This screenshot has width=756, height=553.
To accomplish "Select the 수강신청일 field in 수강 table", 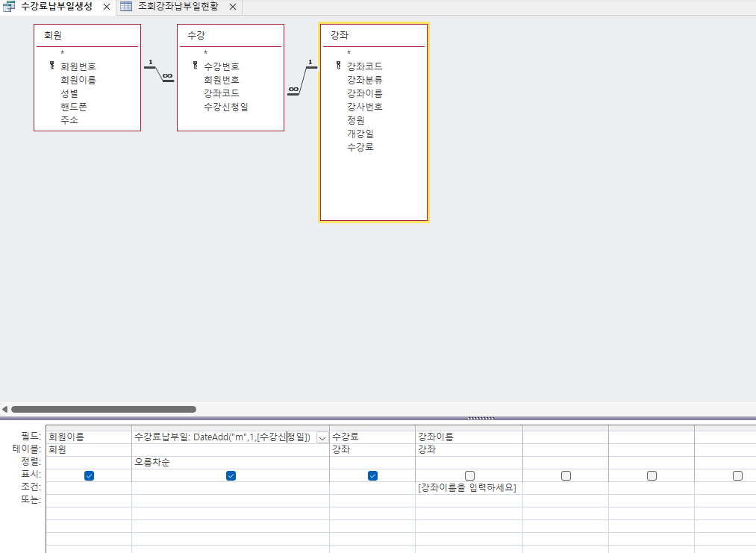I will 226,107.
